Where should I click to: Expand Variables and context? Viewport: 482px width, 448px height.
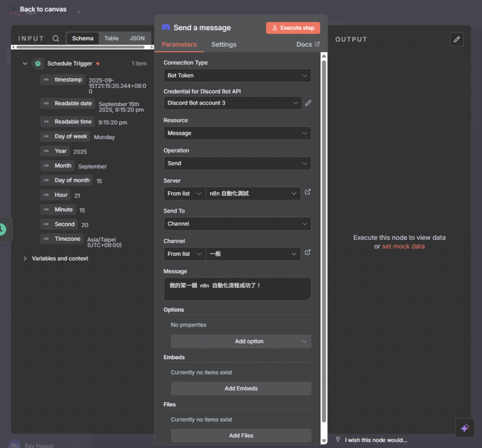[x=25, y=259]
